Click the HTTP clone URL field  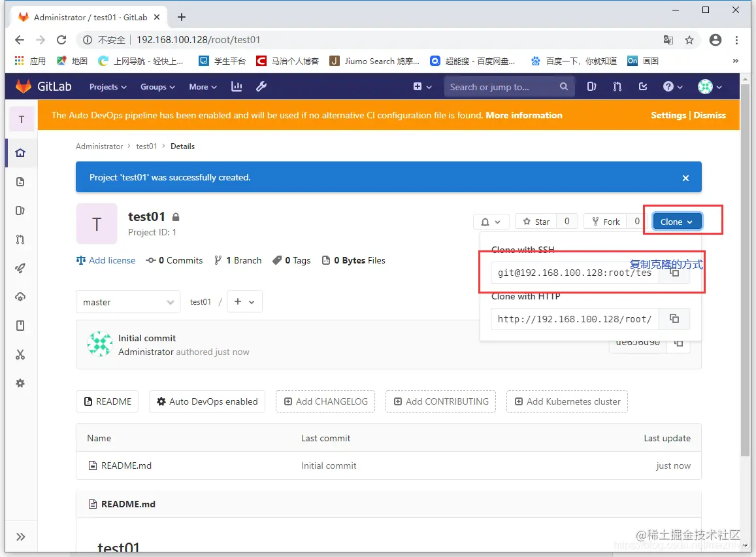click(x=575, y=319)
